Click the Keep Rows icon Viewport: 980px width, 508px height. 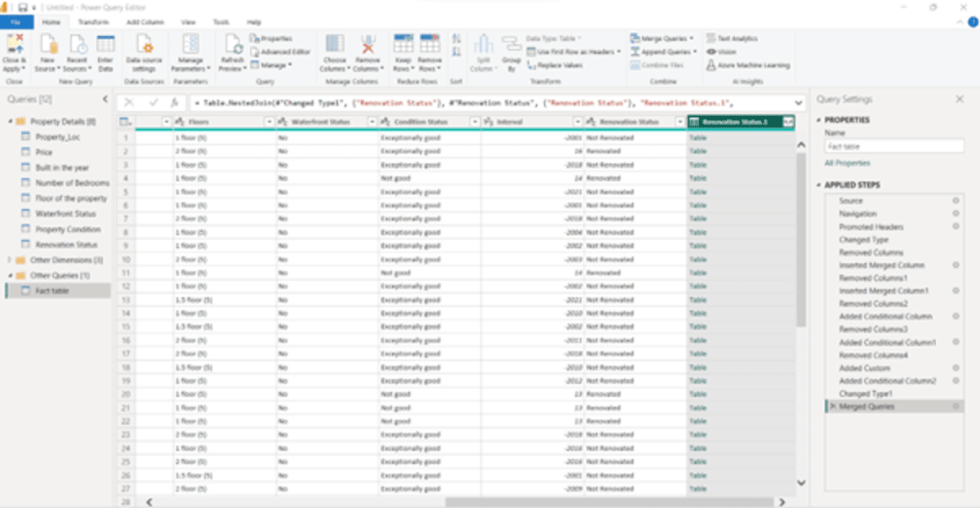point(403,43)
